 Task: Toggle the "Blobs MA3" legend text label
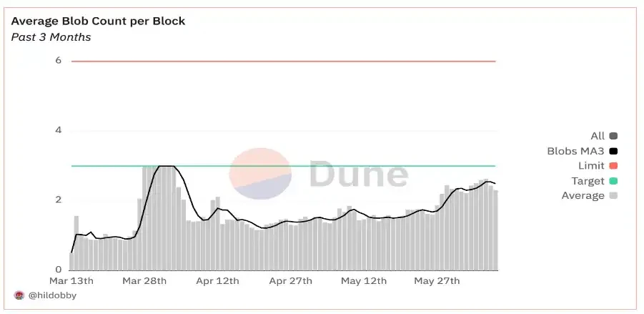(x=576, y=151)
